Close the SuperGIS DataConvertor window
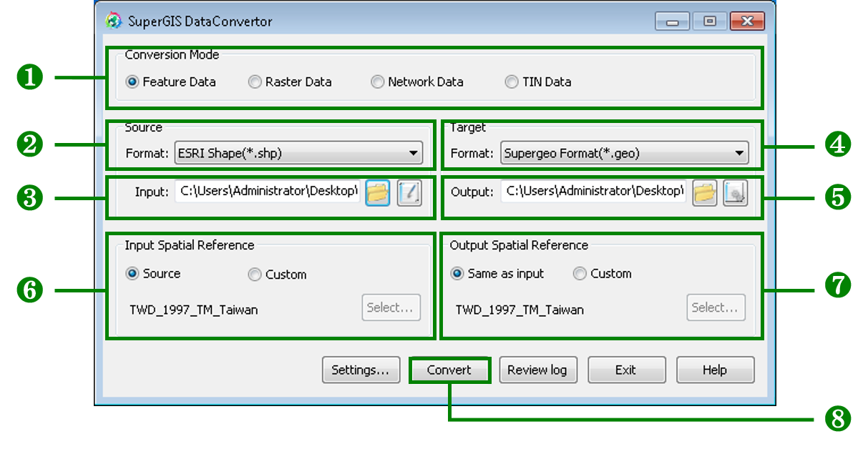The image size is (868, 449). tap(746, 21)
